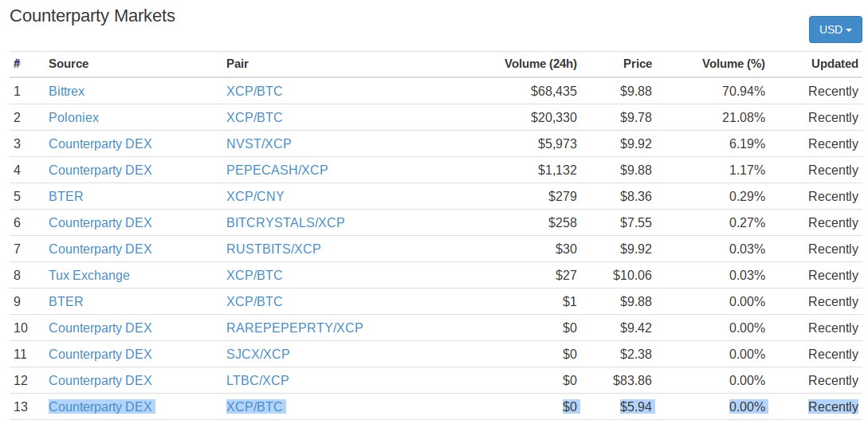Select the $8.36 price value
Viewport: 868px width, 424px height.
(636, 197)
